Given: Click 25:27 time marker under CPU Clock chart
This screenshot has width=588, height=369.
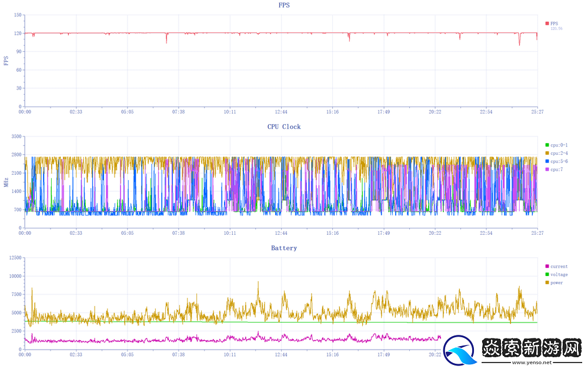Looking at the screenshot, I should 537,233.
